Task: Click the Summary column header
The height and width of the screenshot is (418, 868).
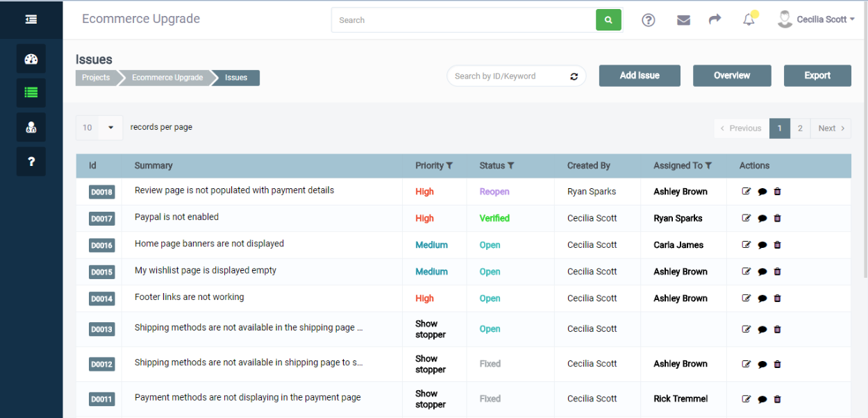Action: click(x=153, y=166)
